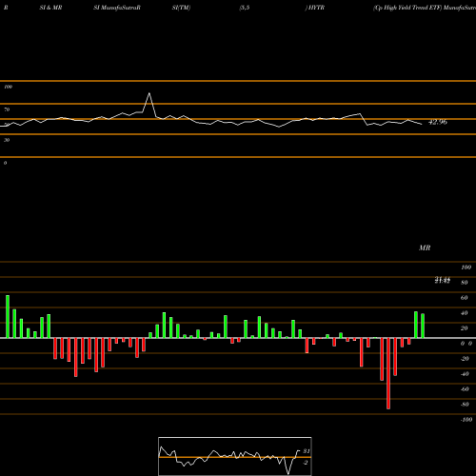Click the RSI axis label 30

(x=7, y=140)
